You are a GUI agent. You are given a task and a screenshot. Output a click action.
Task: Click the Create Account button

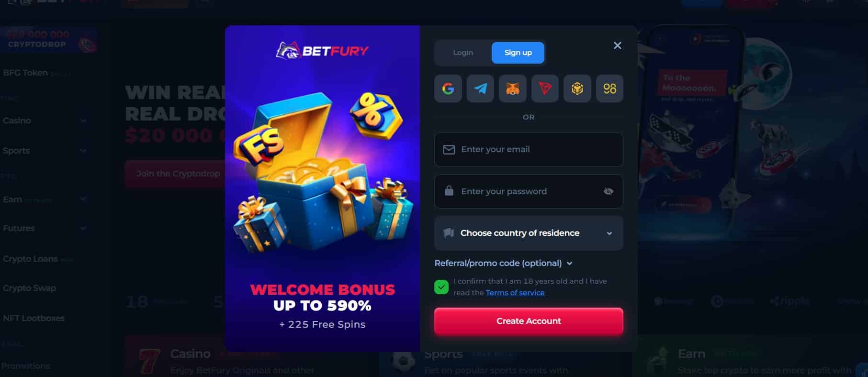(x=529, y=321)
